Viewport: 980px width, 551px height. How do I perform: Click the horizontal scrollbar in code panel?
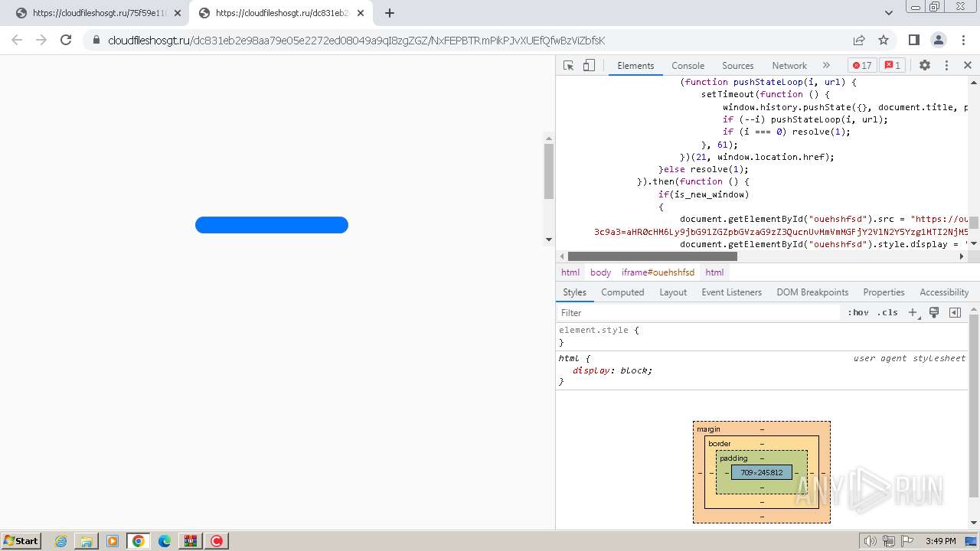click(652, 256)
